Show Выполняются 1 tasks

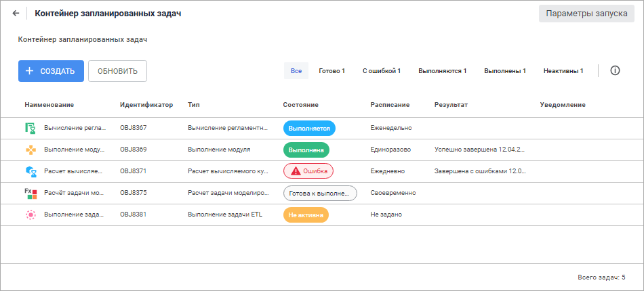pos(442,70)
